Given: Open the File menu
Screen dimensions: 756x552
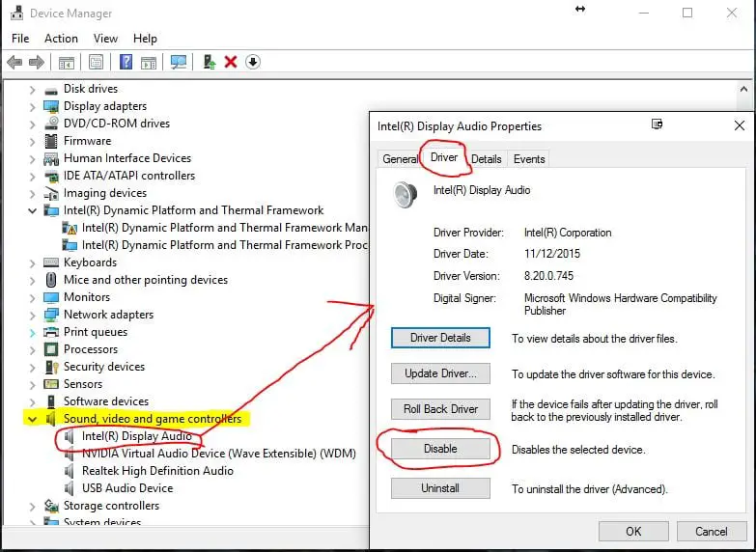Looking at the screenshot, I should point(20,39).
